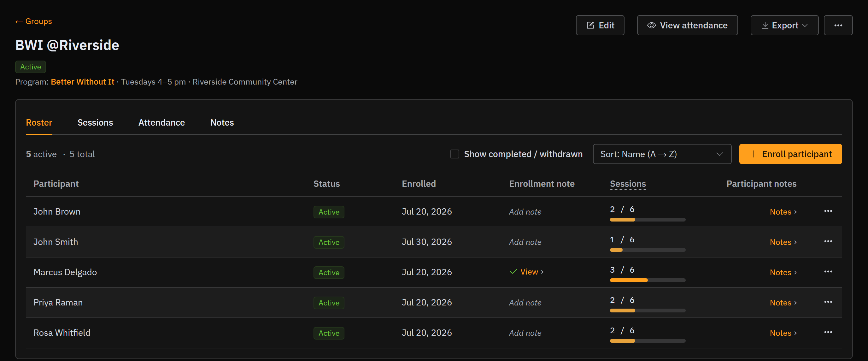Click the Status column header
Screen dimensions: 868x361
(326, 184)
